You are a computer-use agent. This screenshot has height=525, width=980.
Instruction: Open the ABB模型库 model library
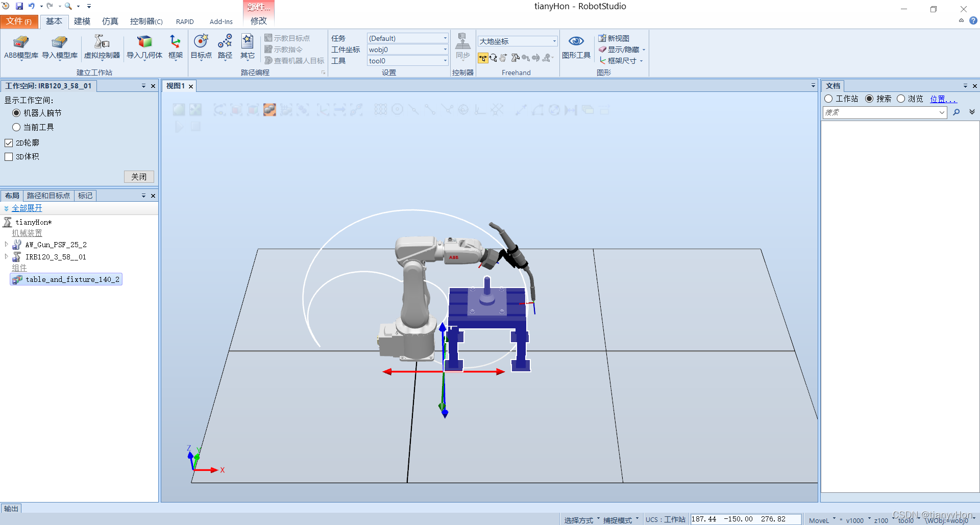(x=21, y=47)
